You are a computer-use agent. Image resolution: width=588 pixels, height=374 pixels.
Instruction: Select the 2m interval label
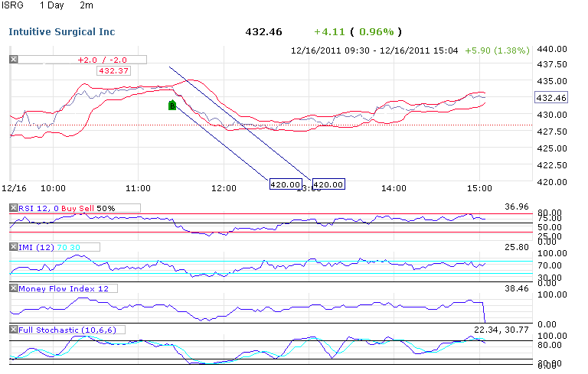(87, 5)
